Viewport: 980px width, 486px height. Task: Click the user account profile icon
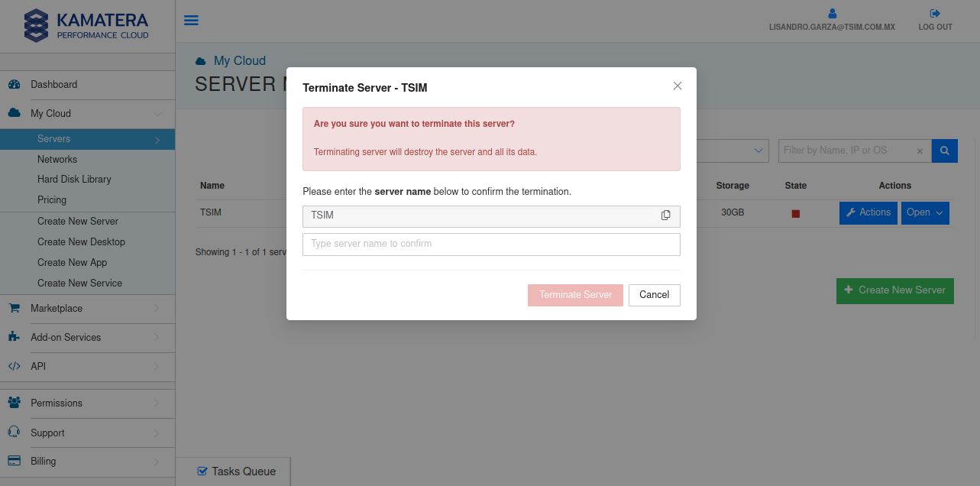pos(832,14)
